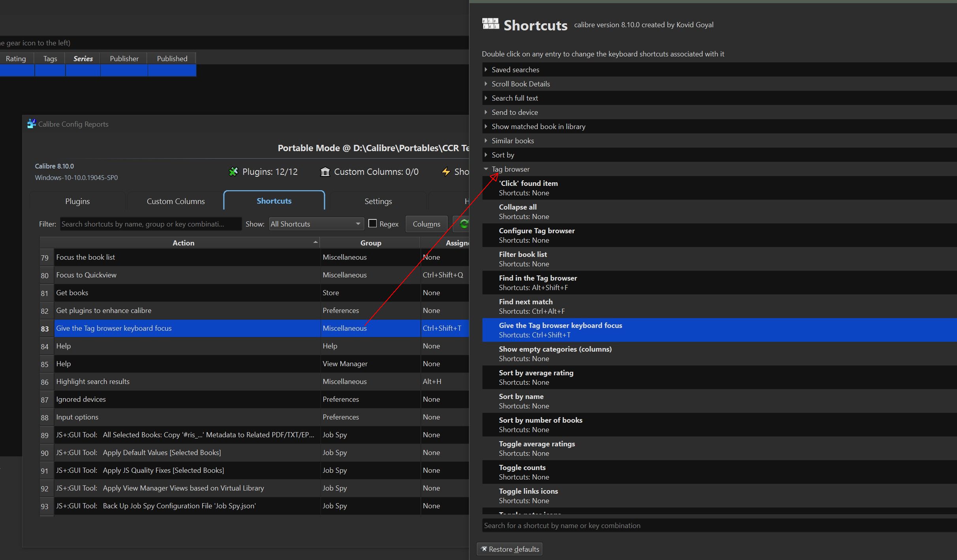The height and width of the screenshot is (560, 957).
Task: Click the Tags column header in library
Action: click(50, 58)
